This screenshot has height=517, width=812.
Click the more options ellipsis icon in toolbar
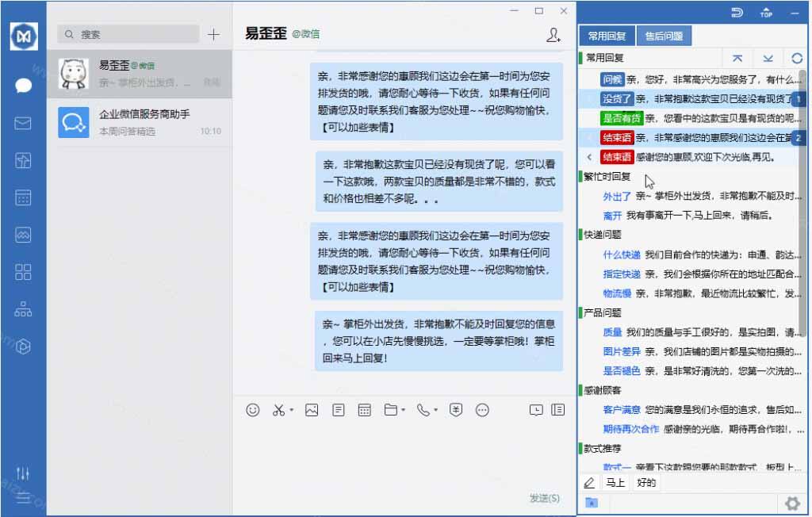(482, 410)
